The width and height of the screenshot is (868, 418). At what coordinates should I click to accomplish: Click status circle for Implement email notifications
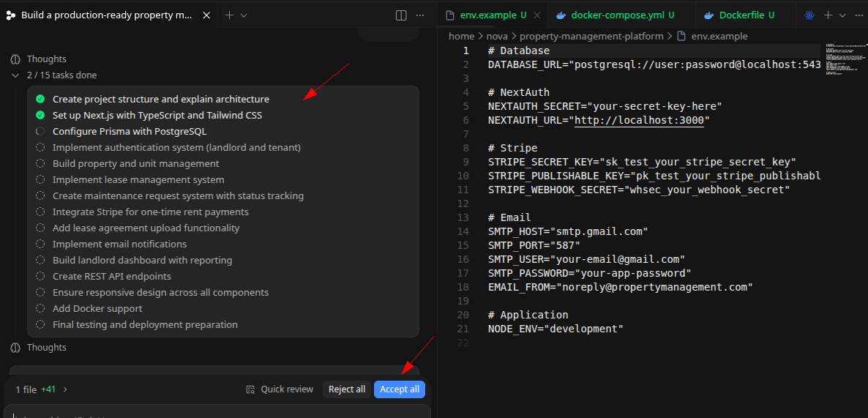coord(40,244)
